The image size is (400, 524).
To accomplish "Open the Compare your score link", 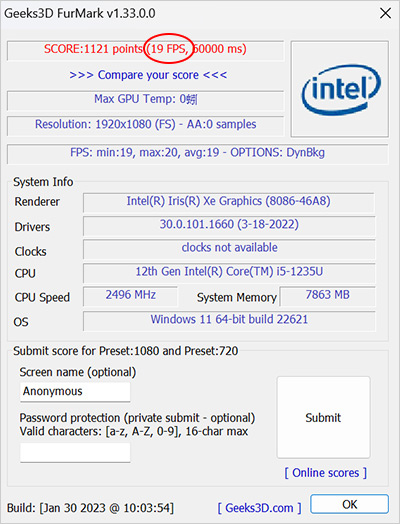I will click(148, 75).
